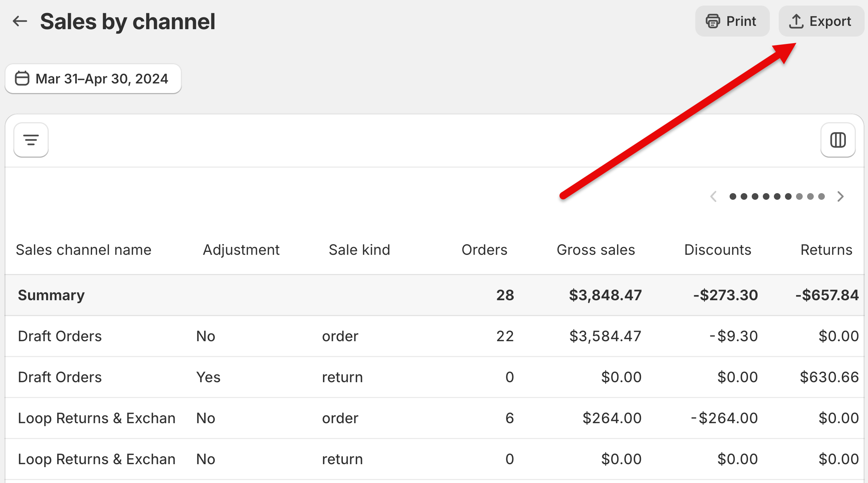Screen dimensions: 868x483
Task: Click the printer icon beside Print
Action: (712, 21)
